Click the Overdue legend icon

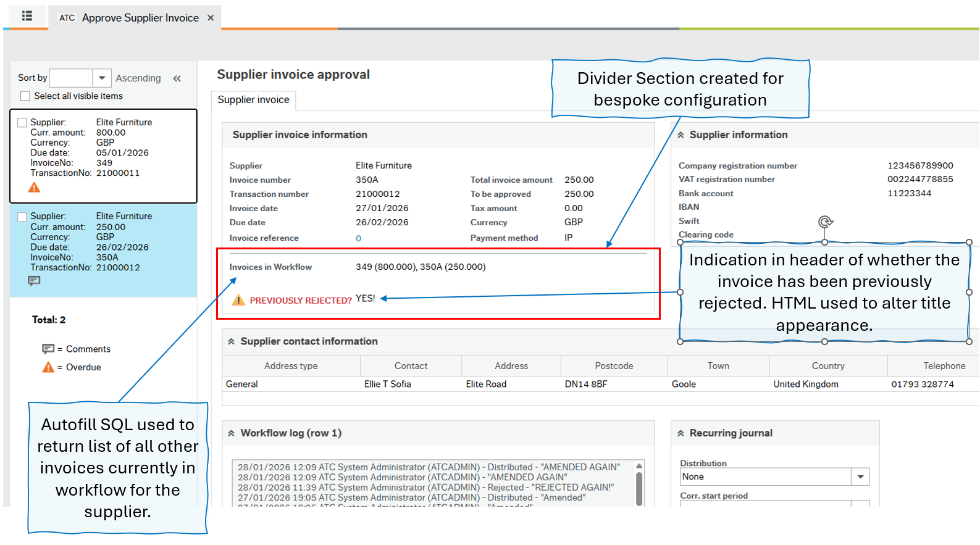click(x=48, y=367)
